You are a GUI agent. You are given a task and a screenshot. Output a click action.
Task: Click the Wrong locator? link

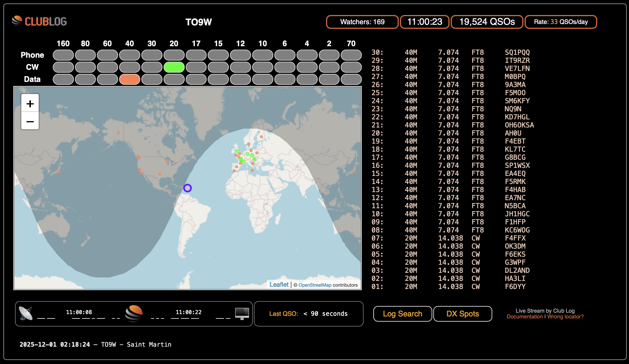point(565,317)
